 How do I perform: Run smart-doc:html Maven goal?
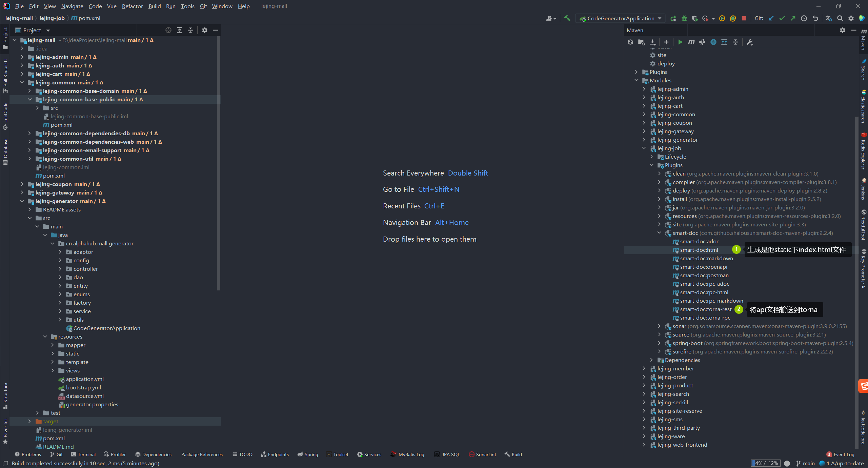click(699, 250)
